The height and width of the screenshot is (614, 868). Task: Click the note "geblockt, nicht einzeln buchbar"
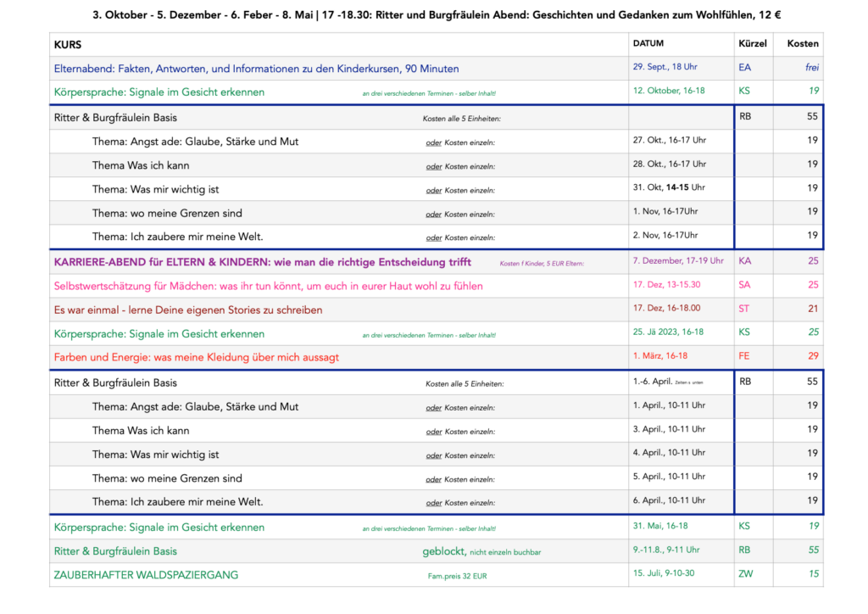(481, 551)
